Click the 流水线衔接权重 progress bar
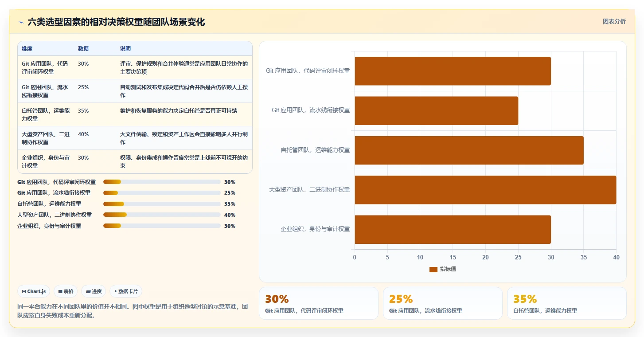 tap(162, 193)
